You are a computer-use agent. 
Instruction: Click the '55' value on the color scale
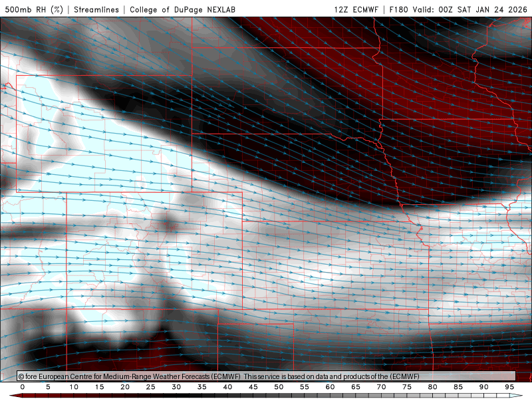pyautogui.click(x=305, y=387)
